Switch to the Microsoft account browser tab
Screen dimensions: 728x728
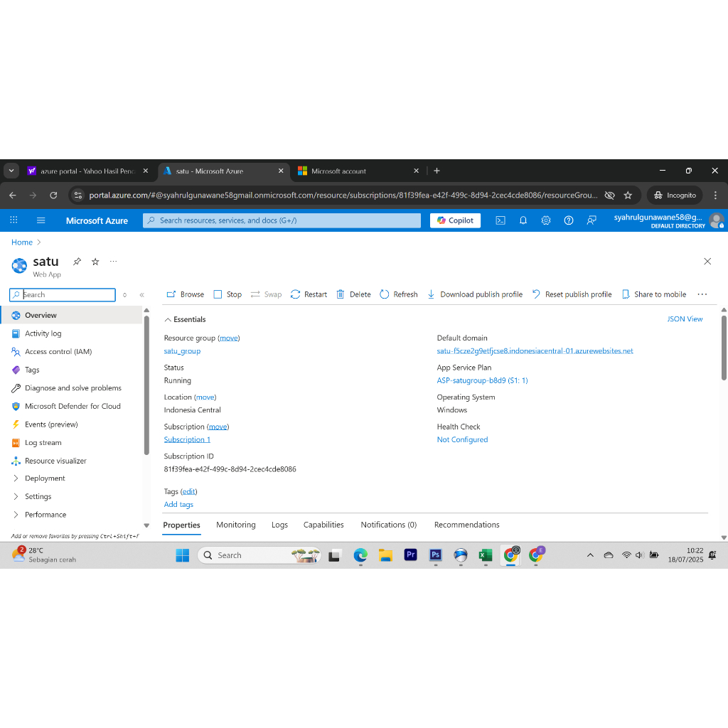pyautogui.click(x=358, y=171)
